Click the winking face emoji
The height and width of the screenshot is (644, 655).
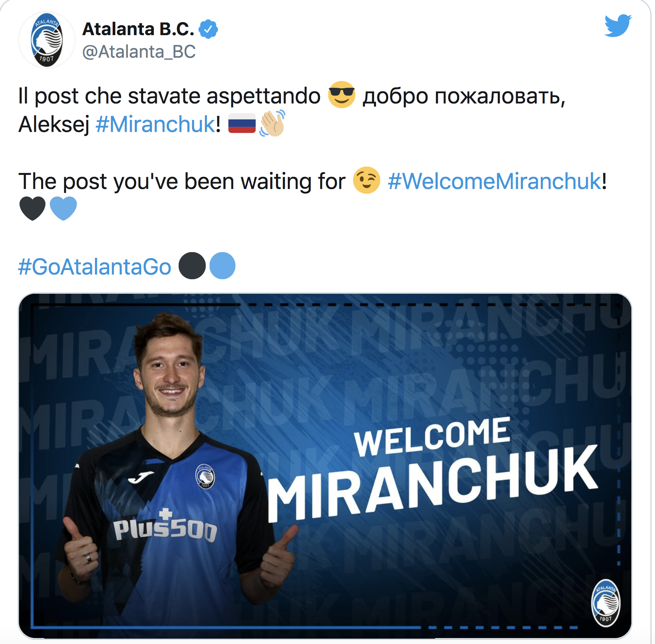[x=366, y=180]
